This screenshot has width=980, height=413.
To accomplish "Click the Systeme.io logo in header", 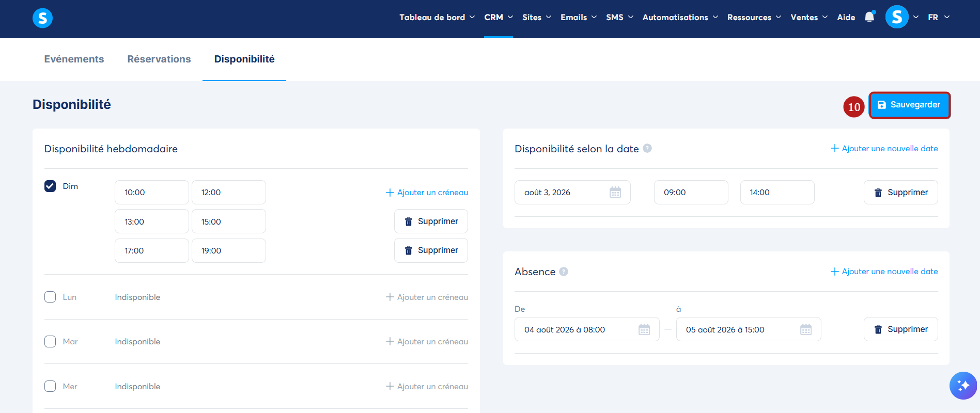I will pos(42,18).
